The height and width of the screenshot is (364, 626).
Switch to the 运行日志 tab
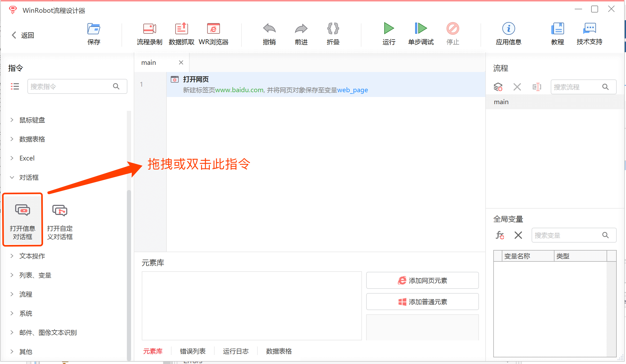pos(236,351)
